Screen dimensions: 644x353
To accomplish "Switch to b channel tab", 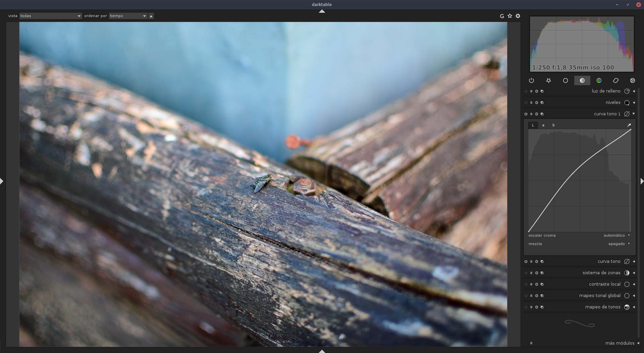I will (x=553, y=125).
